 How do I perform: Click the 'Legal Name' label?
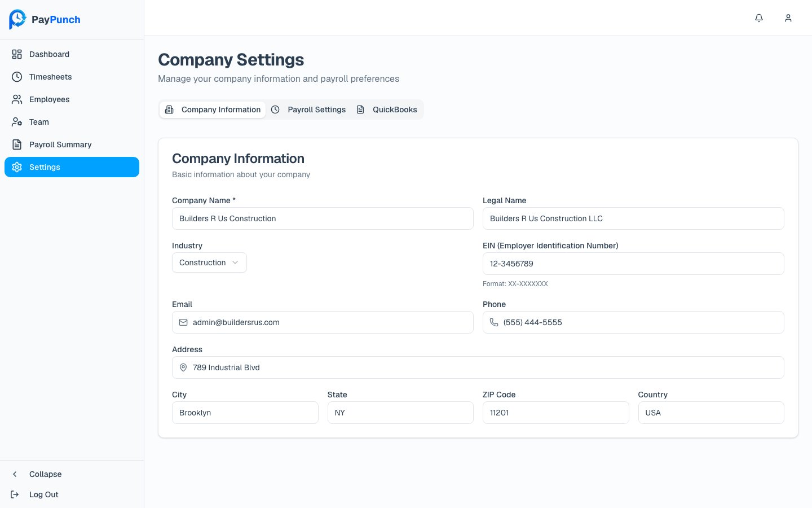pyautogui.click(x=504, y=200)
